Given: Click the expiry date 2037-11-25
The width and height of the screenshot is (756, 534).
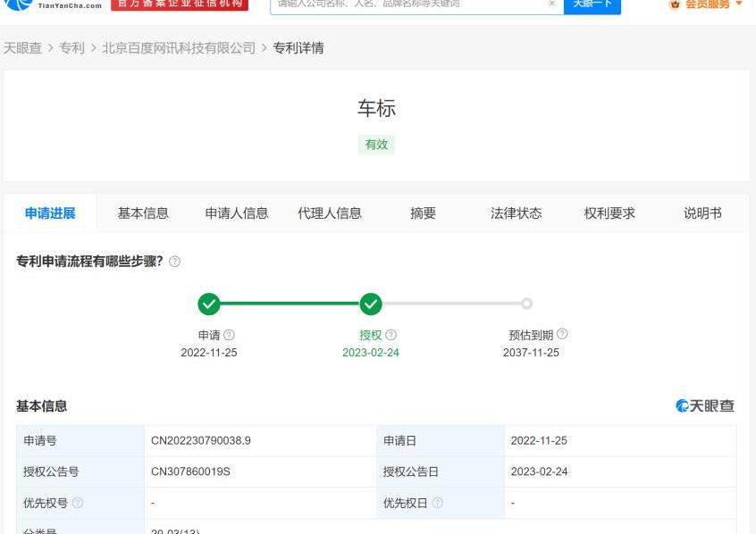Looking at the screenshot, I should point(531,353).
